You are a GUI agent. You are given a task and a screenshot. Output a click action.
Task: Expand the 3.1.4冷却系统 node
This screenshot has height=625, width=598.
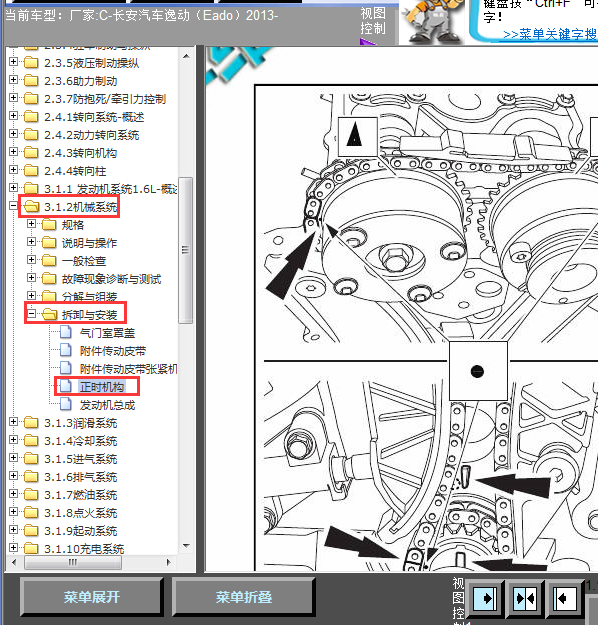(x=14, y=440)
